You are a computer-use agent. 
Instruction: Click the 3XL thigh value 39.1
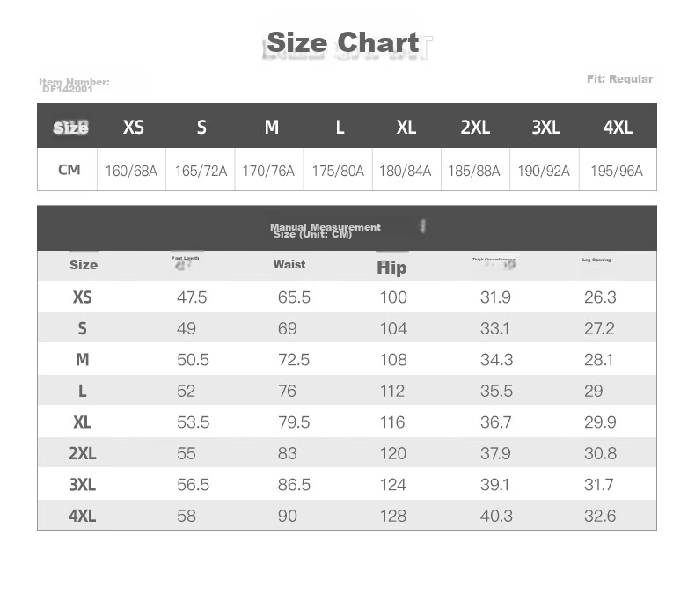494,484
